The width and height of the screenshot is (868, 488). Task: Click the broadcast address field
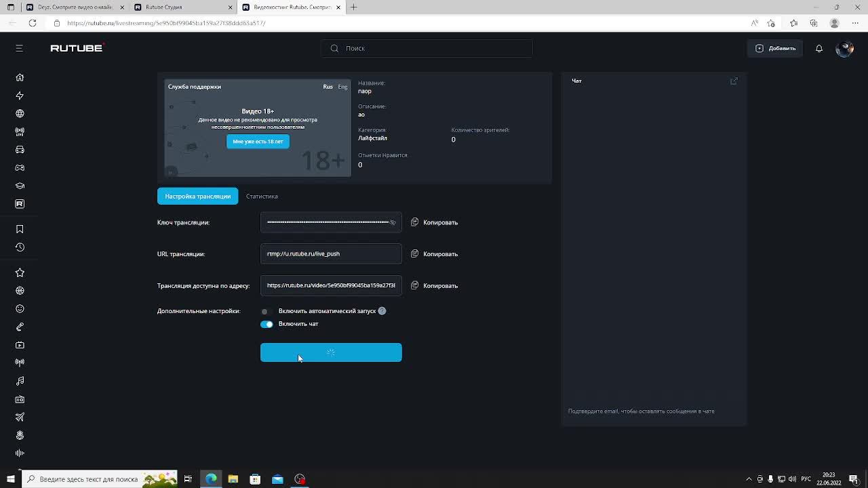331,285
